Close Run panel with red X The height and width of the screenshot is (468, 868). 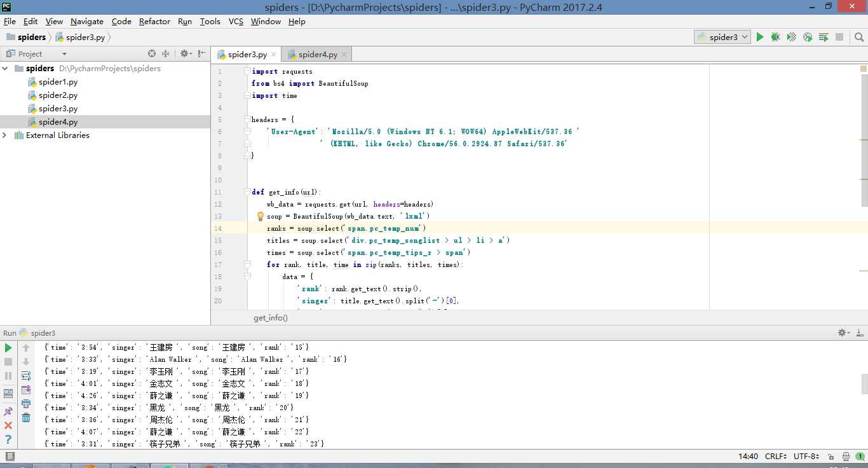tap(8, 425)
